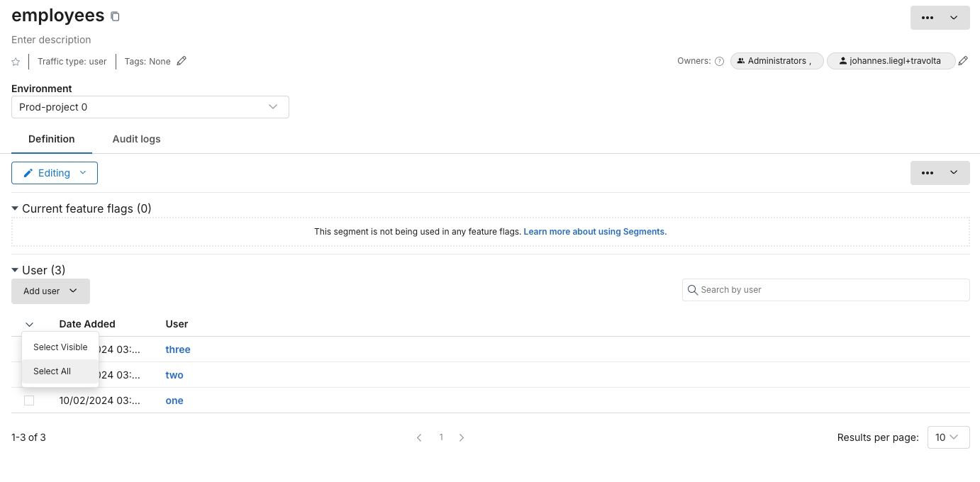Click the pencil icon to edit tags
Image resolution: width=980 pixels, height=482 pixels.
[182, 61]
